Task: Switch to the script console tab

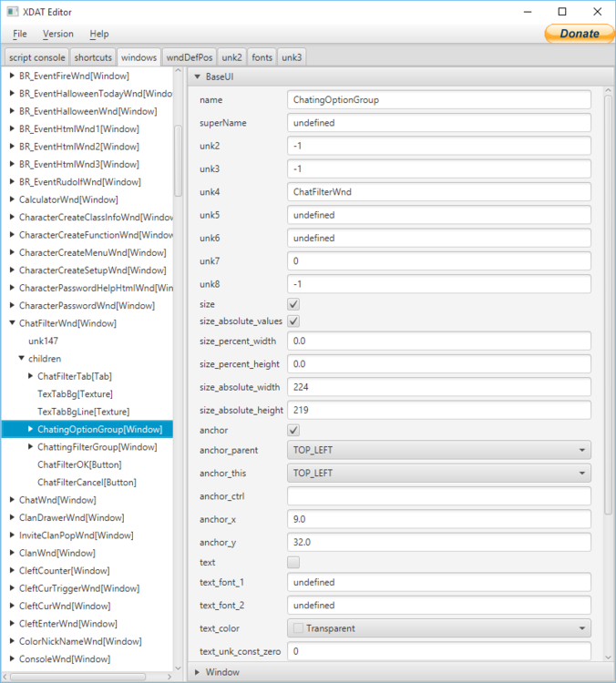Action: 36,57
